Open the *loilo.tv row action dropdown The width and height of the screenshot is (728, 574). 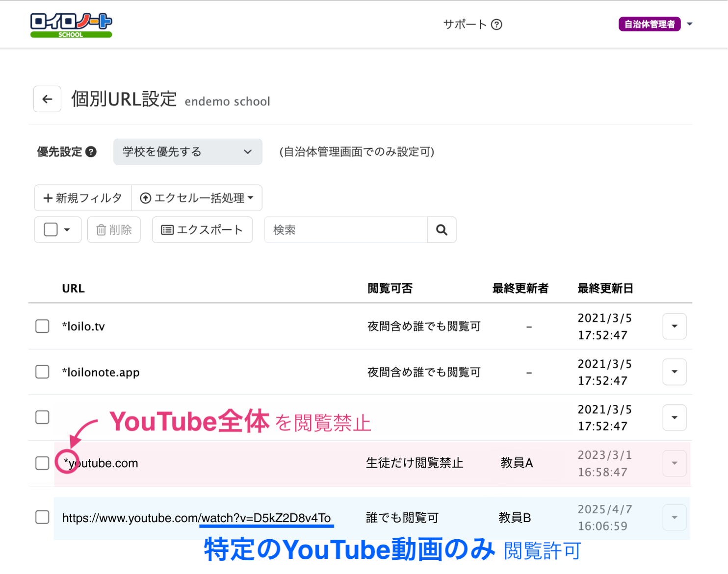675,326
